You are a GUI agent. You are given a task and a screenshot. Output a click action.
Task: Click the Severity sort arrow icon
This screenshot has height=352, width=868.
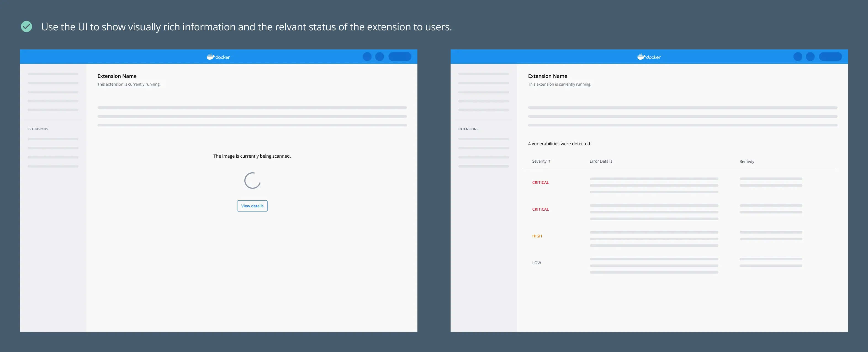pos(549,161)
